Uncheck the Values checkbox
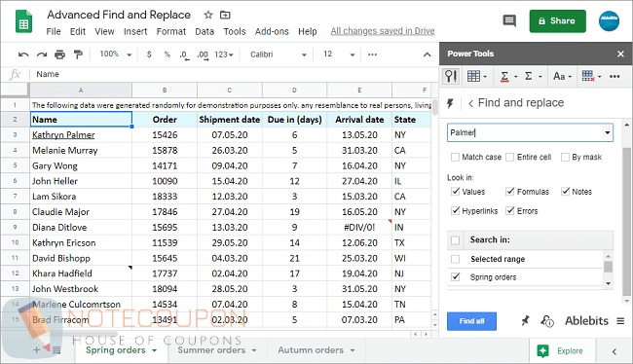 click(x=456, y=192)
